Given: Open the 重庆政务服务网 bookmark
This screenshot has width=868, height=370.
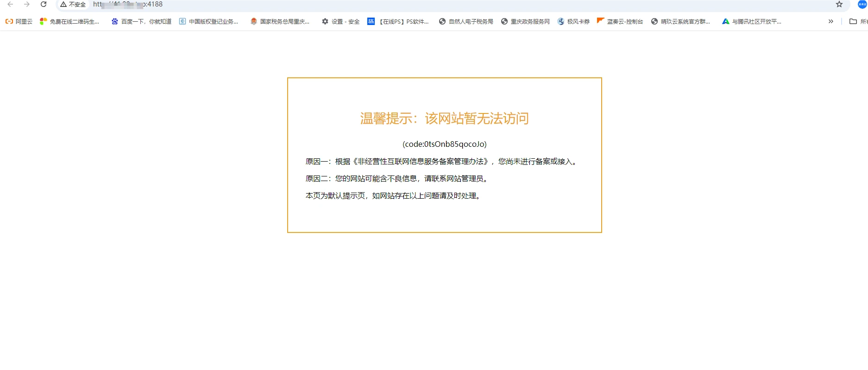Looking at the screenshot, I should pyautogui.click(x=525, y=21).
